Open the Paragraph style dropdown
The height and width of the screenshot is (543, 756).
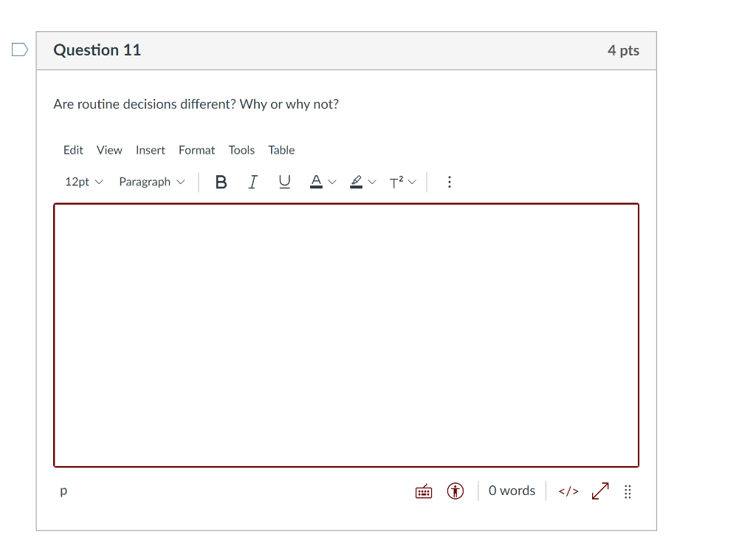[x=151, y=182]
